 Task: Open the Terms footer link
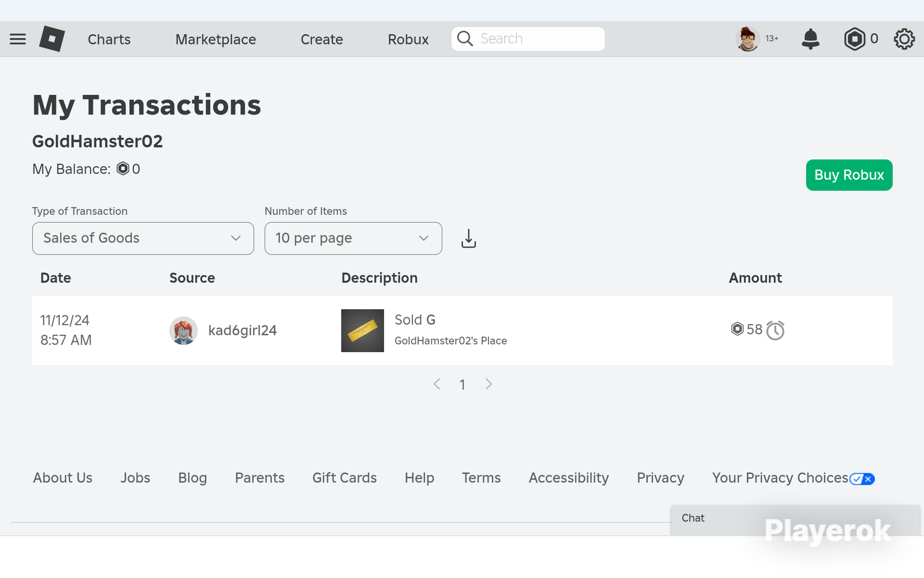click(482, 478)
